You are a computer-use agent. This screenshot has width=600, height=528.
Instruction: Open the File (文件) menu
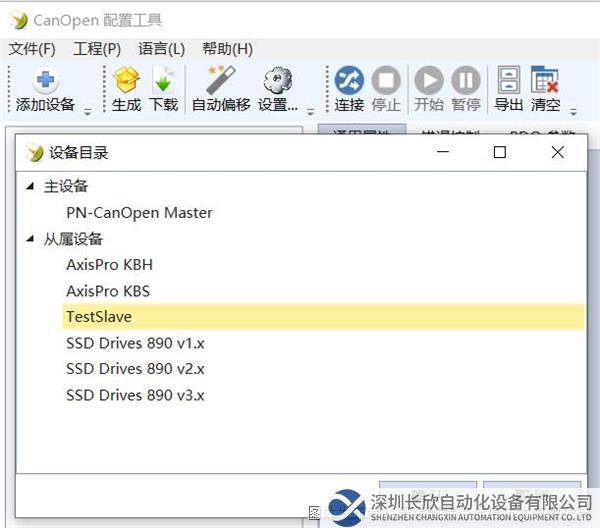(32, 49)
